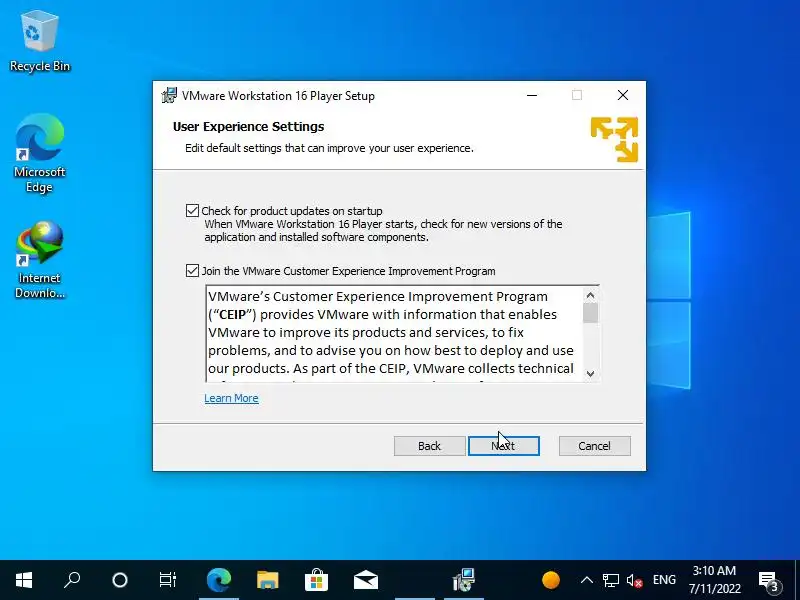Show hidden system tray icons
This screenshot has height=600, width=800.
coord(587,580)
